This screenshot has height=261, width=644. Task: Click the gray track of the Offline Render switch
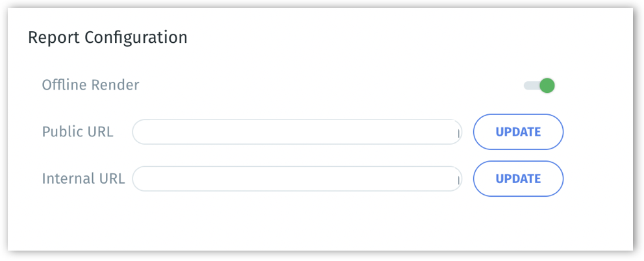click(530, 85)
